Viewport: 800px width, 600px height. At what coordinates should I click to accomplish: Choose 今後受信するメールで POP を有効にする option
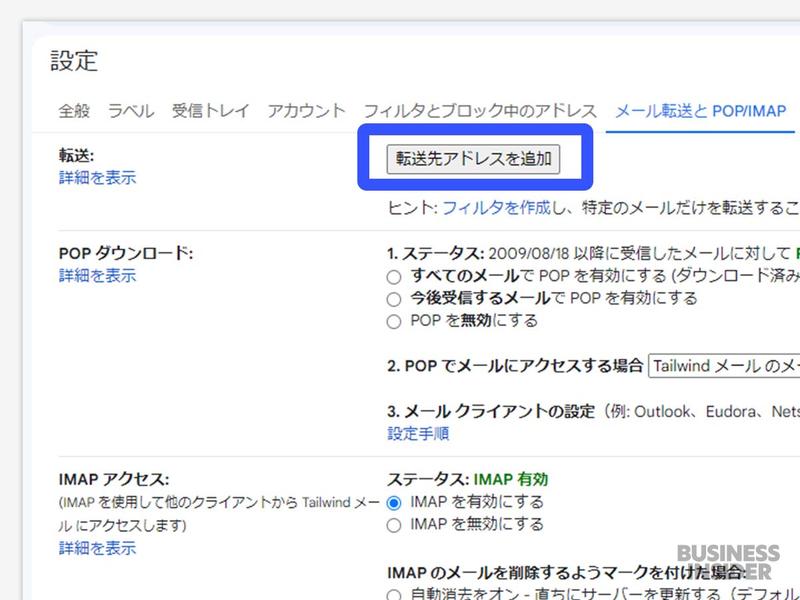(x=394, y=299)
